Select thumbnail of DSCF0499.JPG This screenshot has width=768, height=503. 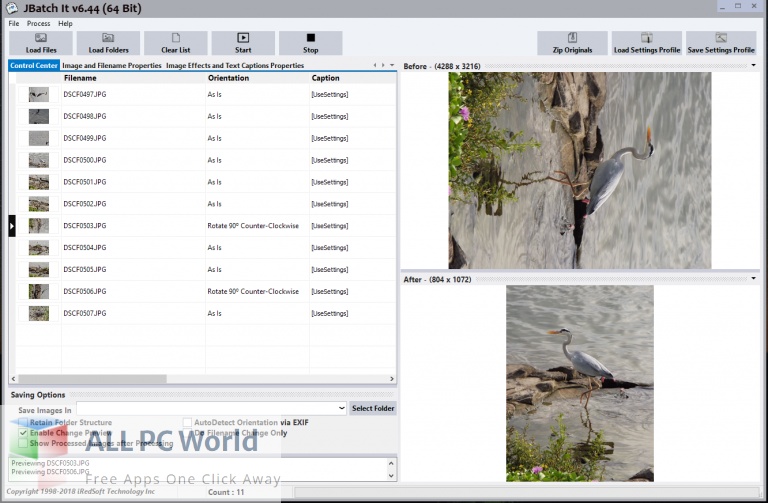point(39,138)
